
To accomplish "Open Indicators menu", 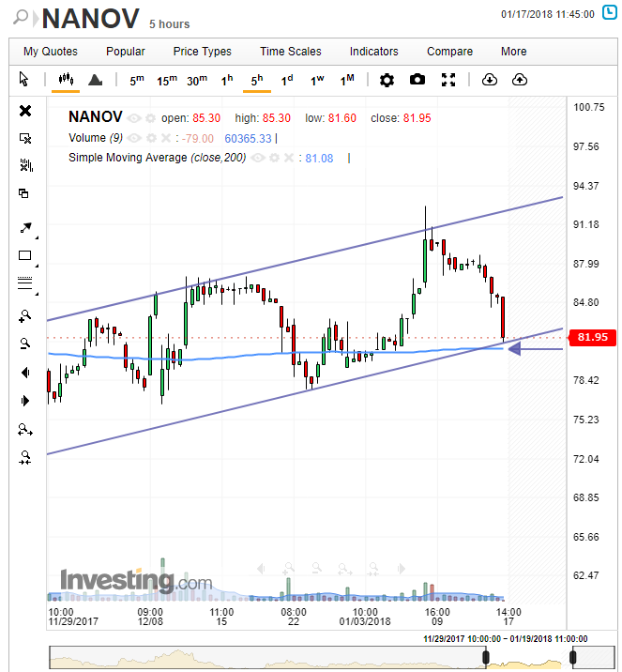I will [x=374, y=52].
